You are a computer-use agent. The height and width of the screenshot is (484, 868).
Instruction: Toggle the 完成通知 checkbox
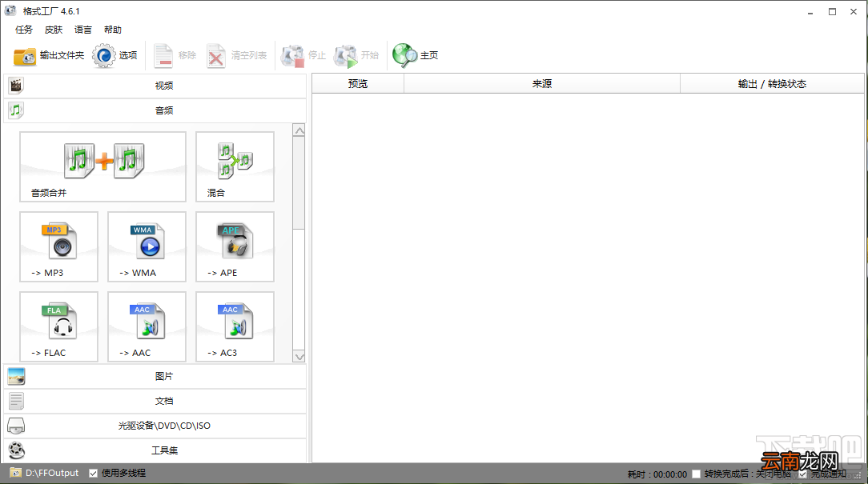pos(802,474)
